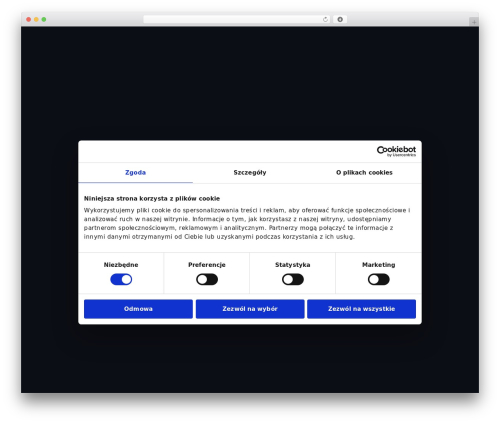
Task: Open the O plikach cookies tab
Action: click(364, 173)
